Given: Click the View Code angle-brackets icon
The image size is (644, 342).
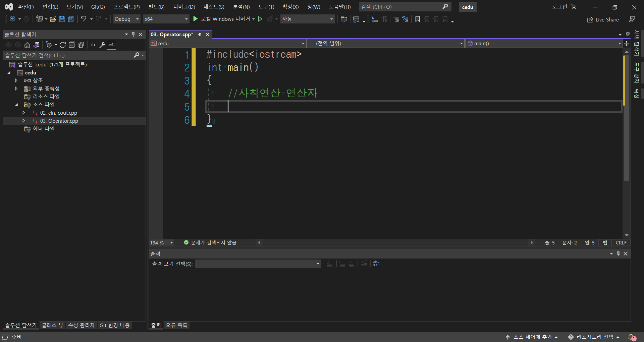Looking at the screenshot, I should pyautogui.click(x=93, y=45).
